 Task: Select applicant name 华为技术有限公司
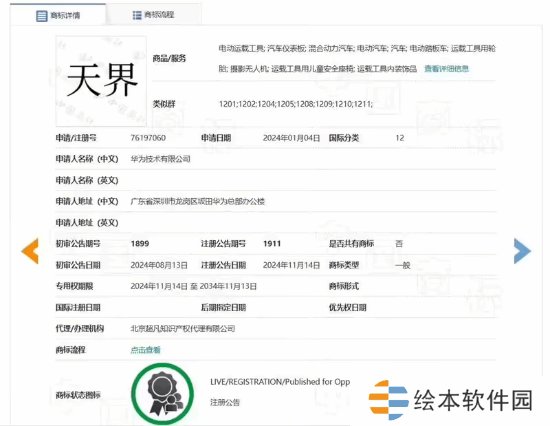coord(160,159)
